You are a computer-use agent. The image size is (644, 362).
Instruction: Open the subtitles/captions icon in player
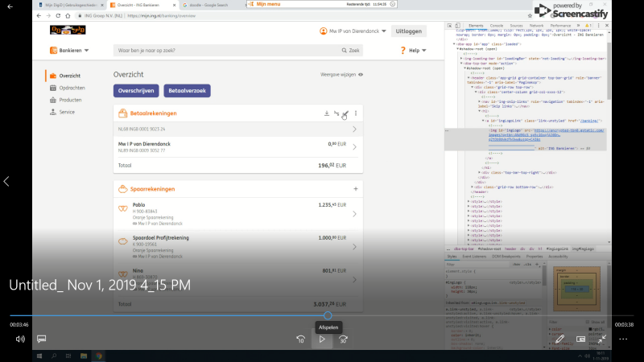(x=42, y=339)
